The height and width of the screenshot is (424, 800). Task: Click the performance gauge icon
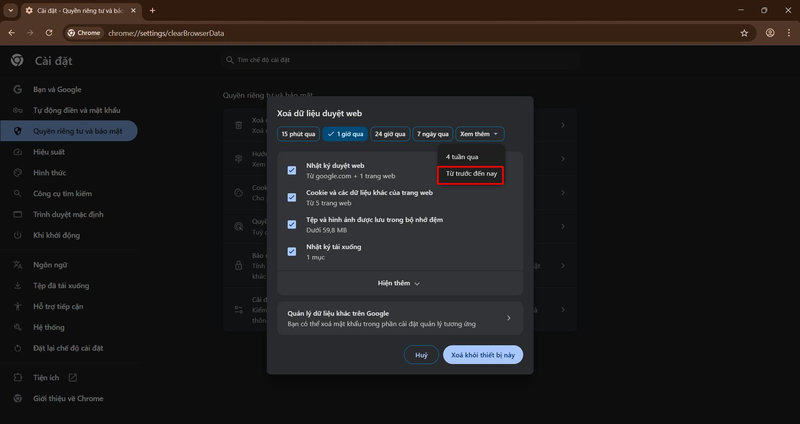18,152
